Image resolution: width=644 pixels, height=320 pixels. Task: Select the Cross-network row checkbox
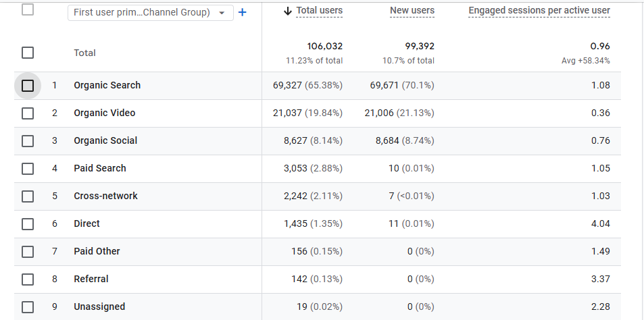pos(28,196)
